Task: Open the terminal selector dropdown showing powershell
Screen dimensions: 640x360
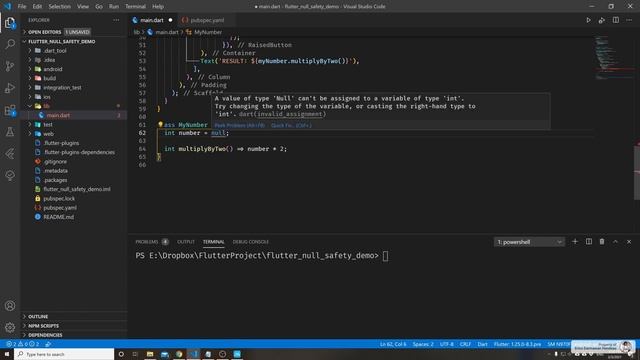Action: 529,242
